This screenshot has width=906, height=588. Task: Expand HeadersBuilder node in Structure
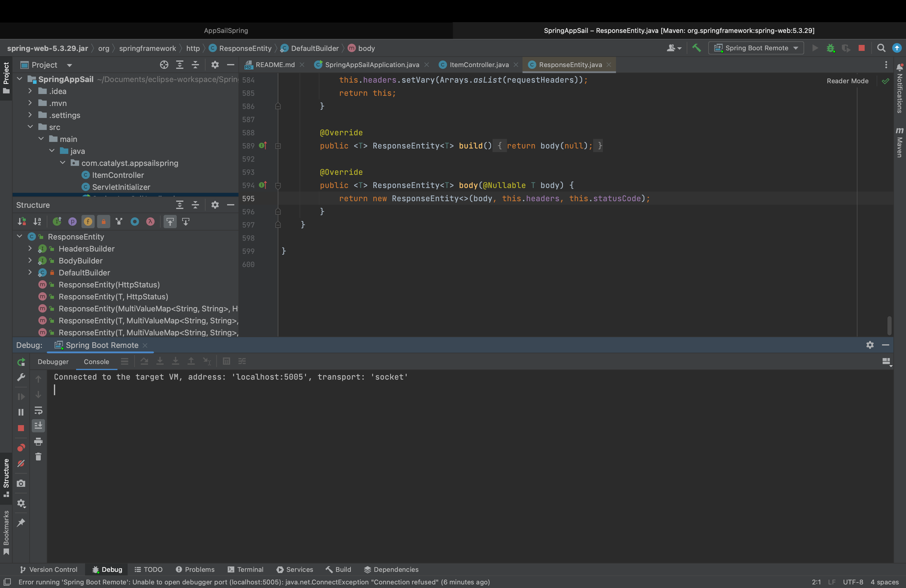pyautogui.click(x=30, y=249)
